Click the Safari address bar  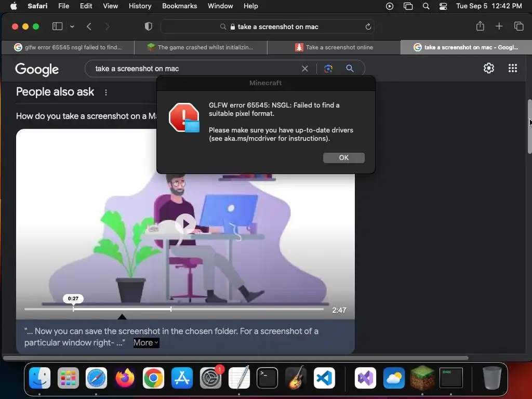(x=268, y=27)
